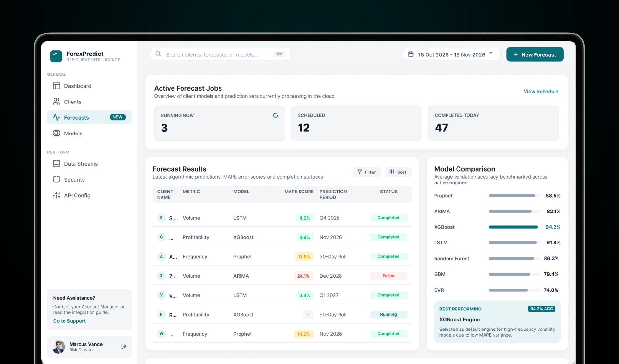Click the MAPE SCORE column header
The image size is (619, 364).
pos(299,192)
